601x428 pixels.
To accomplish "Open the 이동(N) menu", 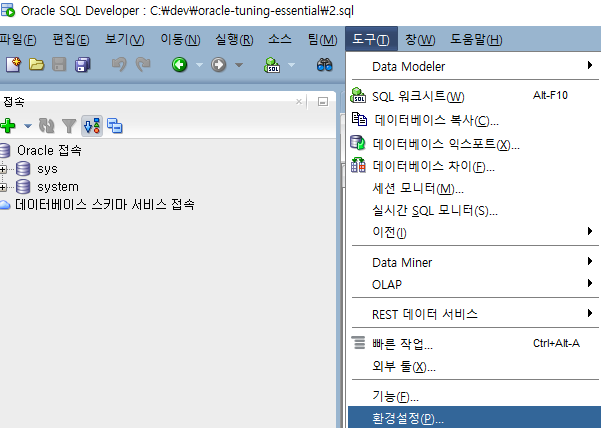I will 180,39.
